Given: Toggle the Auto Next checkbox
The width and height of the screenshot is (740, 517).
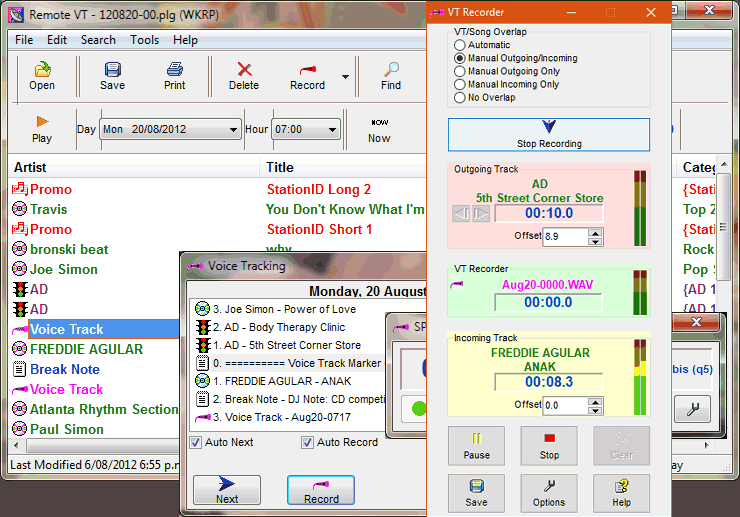Looking at the screenshot, I should 196,442.
